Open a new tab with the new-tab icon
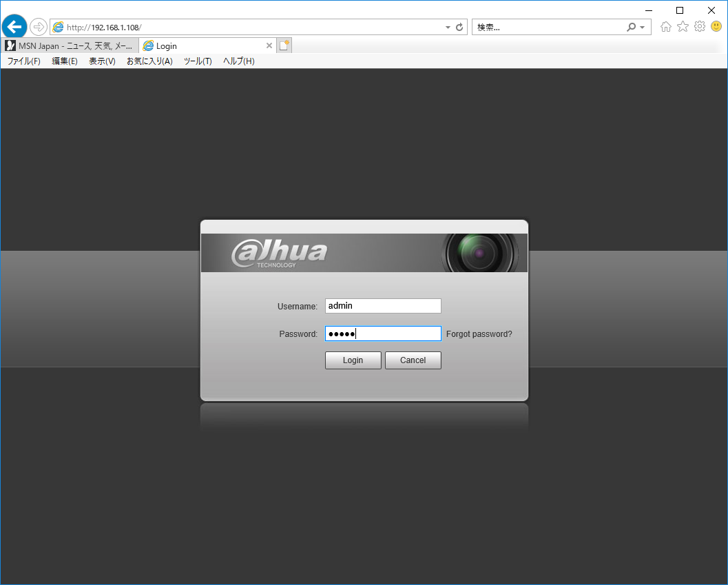 click(284, 45)
